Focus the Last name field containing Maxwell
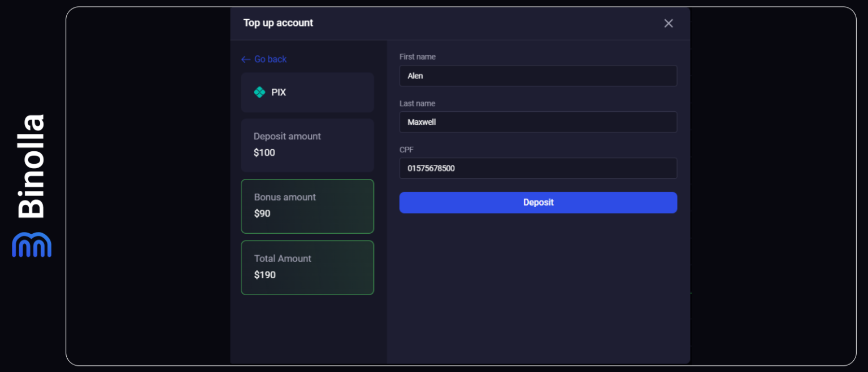This screenshot has height=372, width=868. coord(538,122)
